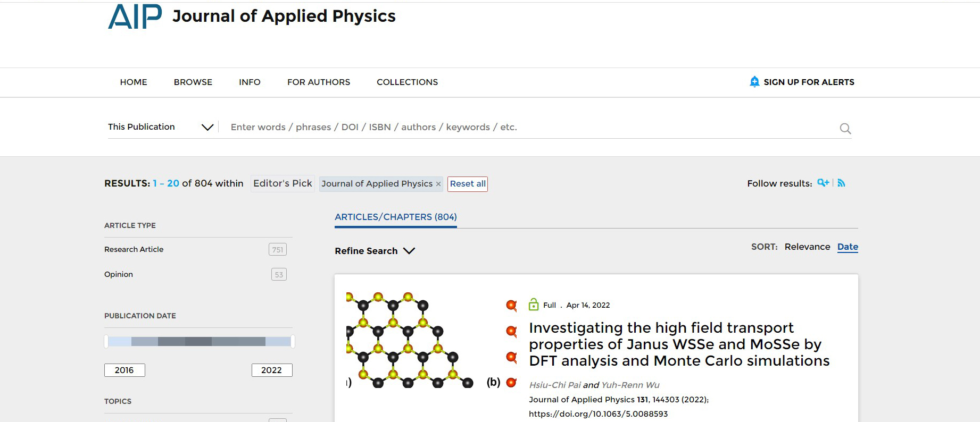
Task: Open the This Publication dropdown
Action: coord(161,127)
